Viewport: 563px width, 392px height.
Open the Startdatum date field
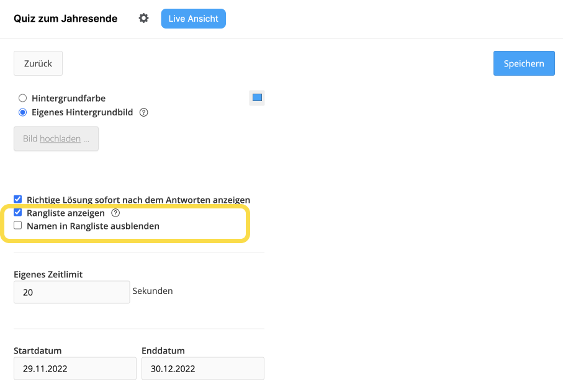point(75,368)
